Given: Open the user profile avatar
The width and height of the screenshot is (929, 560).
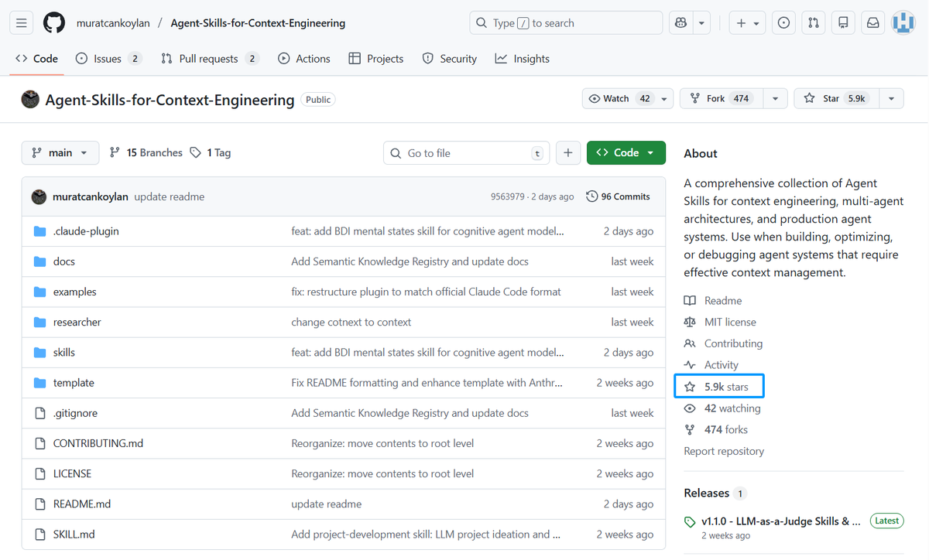Looking at the screenshot, I should coord(903,23).
